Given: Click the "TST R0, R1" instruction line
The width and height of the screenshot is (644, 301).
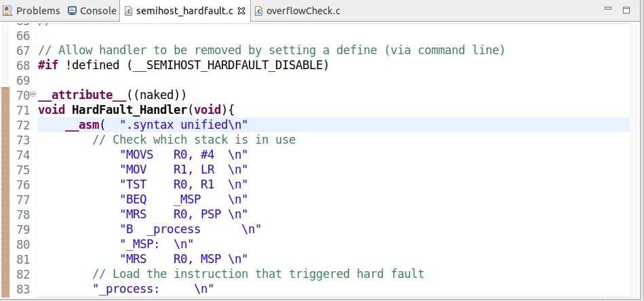Looking at the screenshot, I should [184, 184].
